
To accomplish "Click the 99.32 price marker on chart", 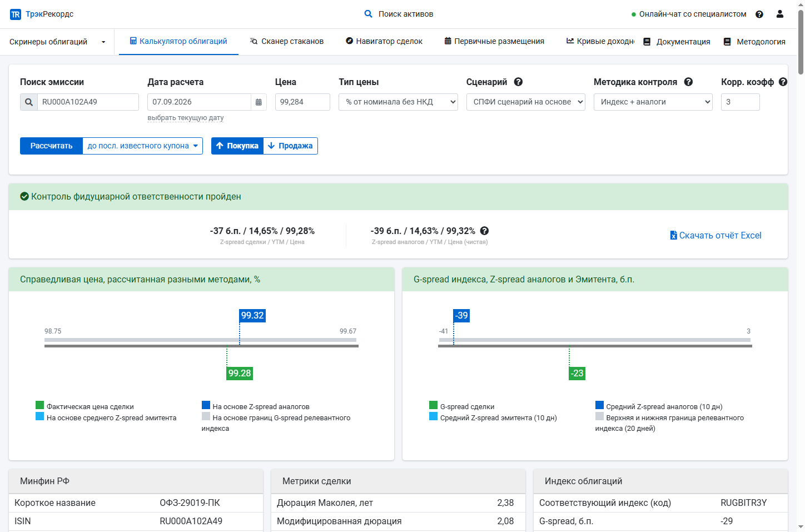I will [x=252, y=316].
